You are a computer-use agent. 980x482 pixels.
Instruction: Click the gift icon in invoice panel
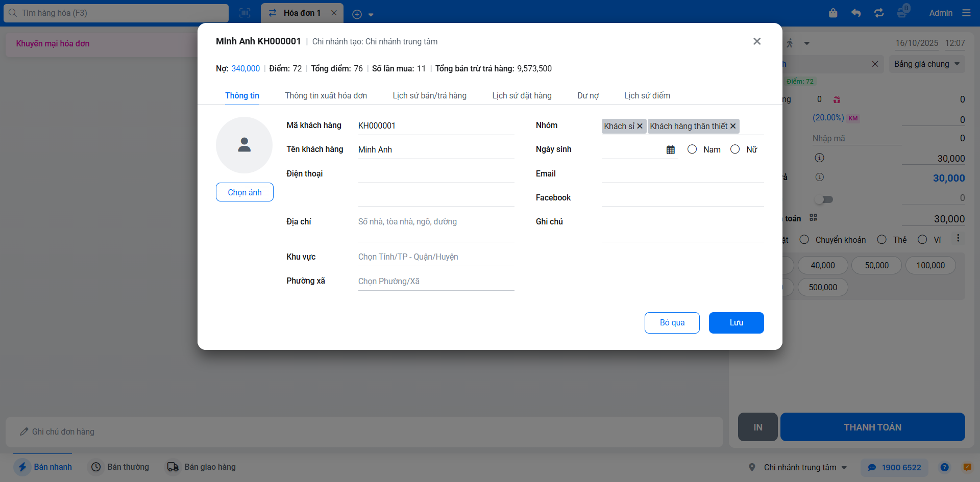(x=837, y=99)
